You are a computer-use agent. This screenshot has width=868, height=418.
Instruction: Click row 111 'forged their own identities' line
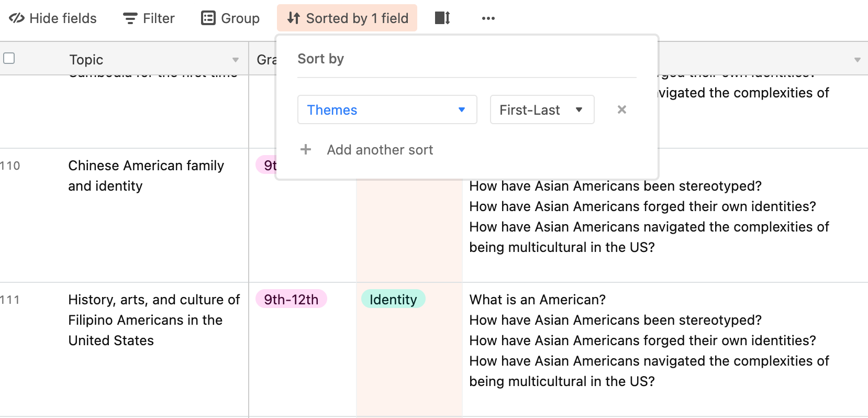tap(642, 340)
